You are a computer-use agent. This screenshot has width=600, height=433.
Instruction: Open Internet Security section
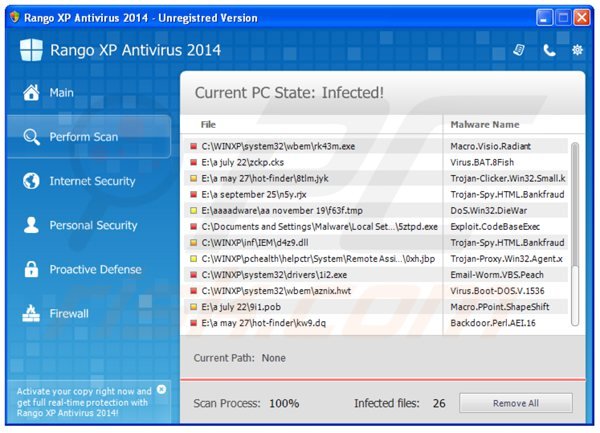point(92,181)
